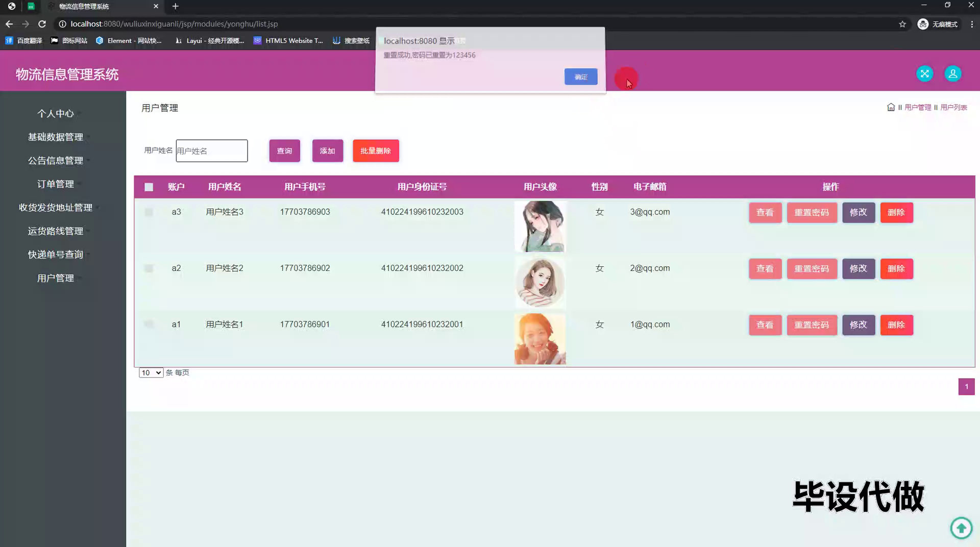Toggle the select-all checkbox in table header

click(149, 187)
